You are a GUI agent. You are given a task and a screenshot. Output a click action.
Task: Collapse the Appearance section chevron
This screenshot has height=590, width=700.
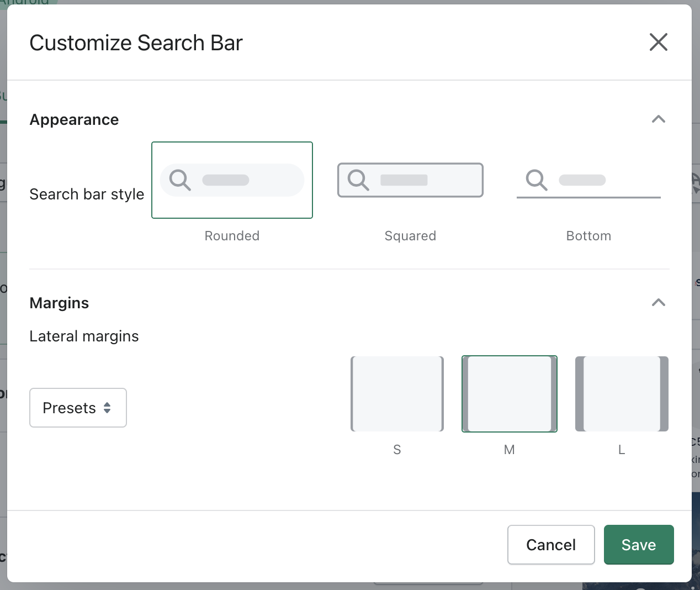658,119
